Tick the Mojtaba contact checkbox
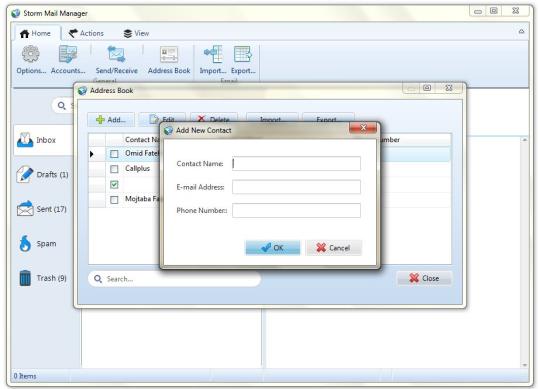The height and width of the screenshot is (389, 540). tap(114, 200)
